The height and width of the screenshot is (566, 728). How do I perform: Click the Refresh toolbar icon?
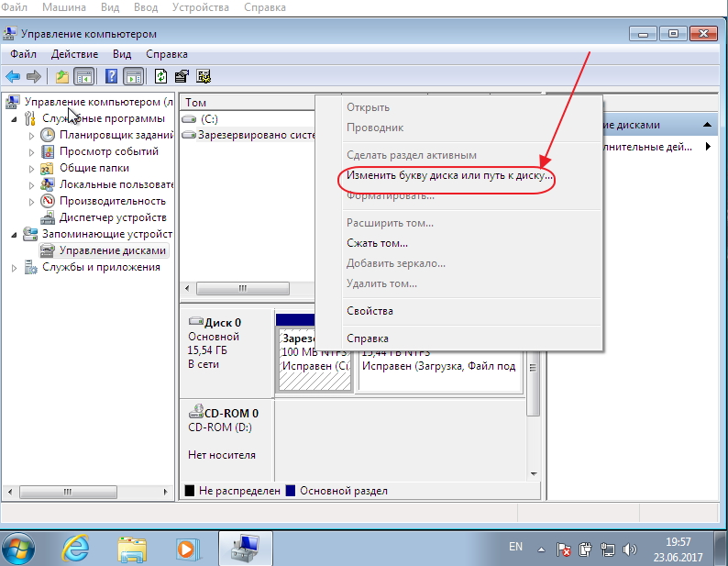pos(160,76)
